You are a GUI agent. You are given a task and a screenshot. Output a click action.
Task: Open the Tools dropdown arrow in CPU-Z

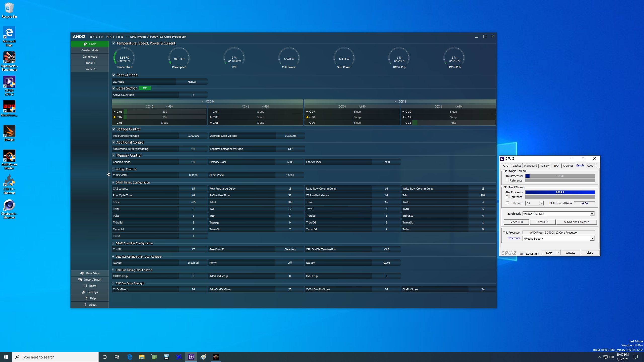(x=558, y=253)
